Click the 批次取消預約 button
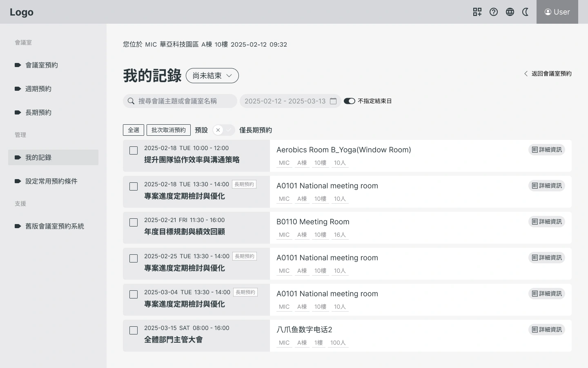The height and width of the screenshot is (368, 588). tap(168, 130)
